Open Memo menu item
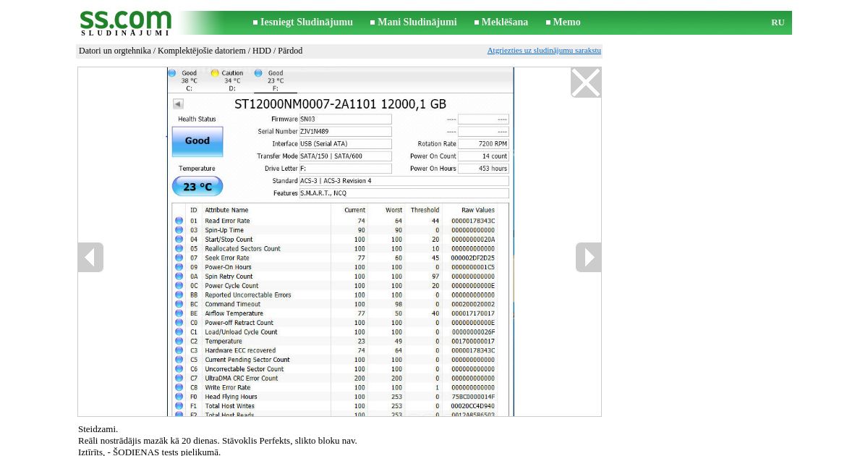The image size is (868, 456). 566,22
